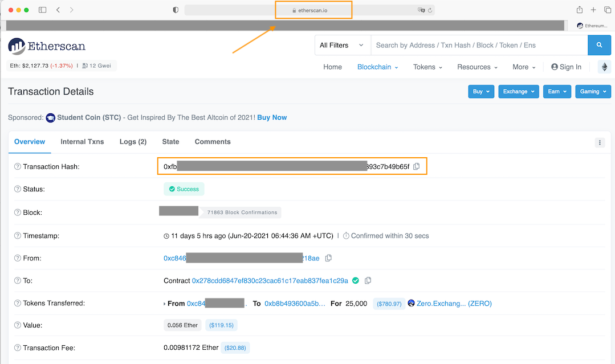The height and width of the screenshot is (364, 615).
Task: Select the Overview tab
Action: coord(30,142)
